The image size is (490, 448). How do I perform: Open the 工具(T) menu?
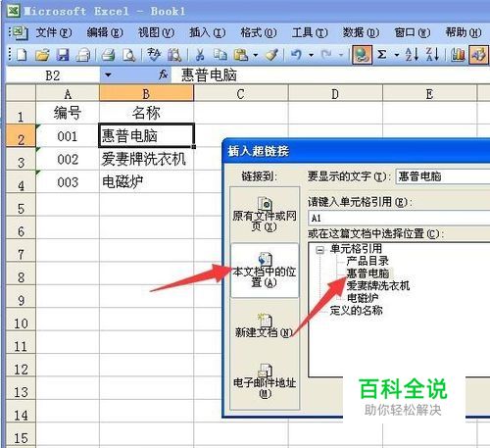(x=310, y=32)
